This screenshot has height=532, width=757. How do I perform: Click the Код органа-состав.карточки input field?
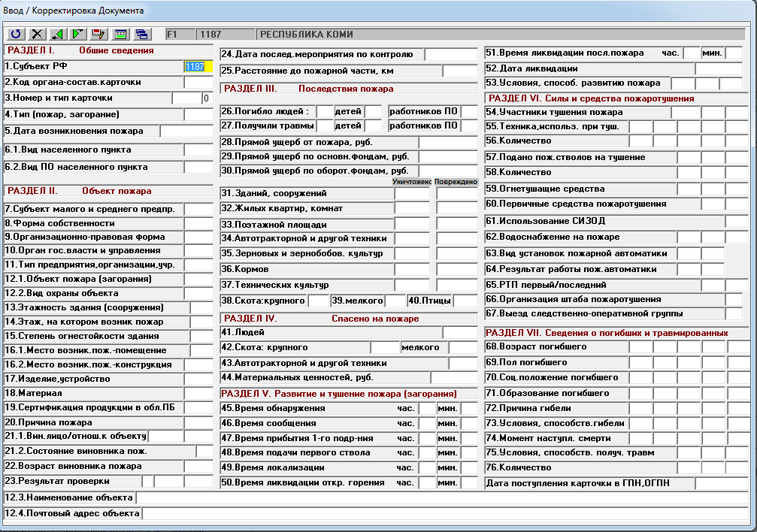198,82
